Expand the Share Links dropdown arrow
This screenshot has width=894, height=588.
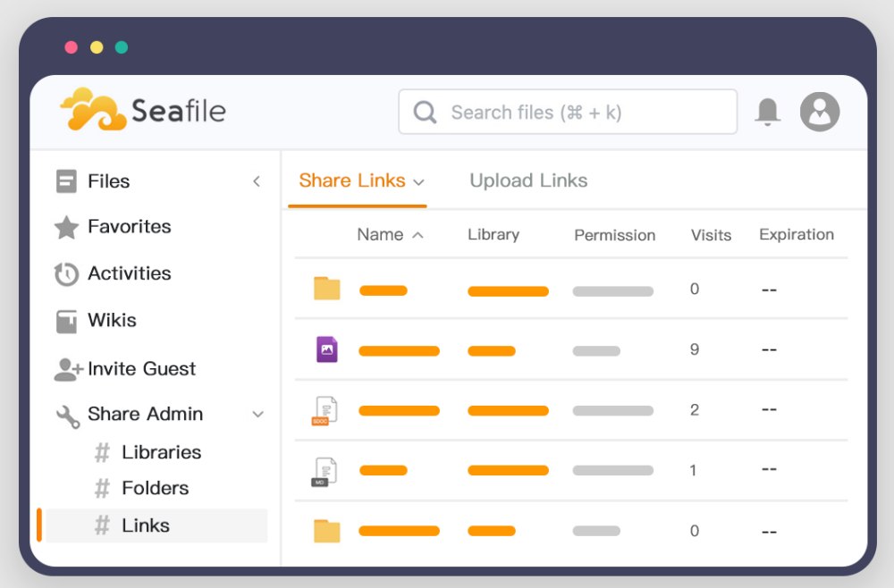coord(419,181)
